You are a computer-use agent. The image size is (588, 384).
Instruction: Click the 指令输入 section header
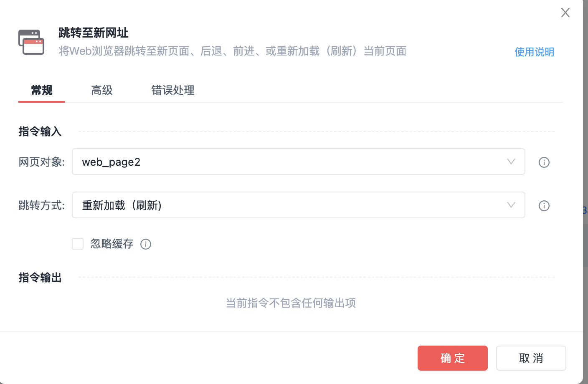pos(40,131)
